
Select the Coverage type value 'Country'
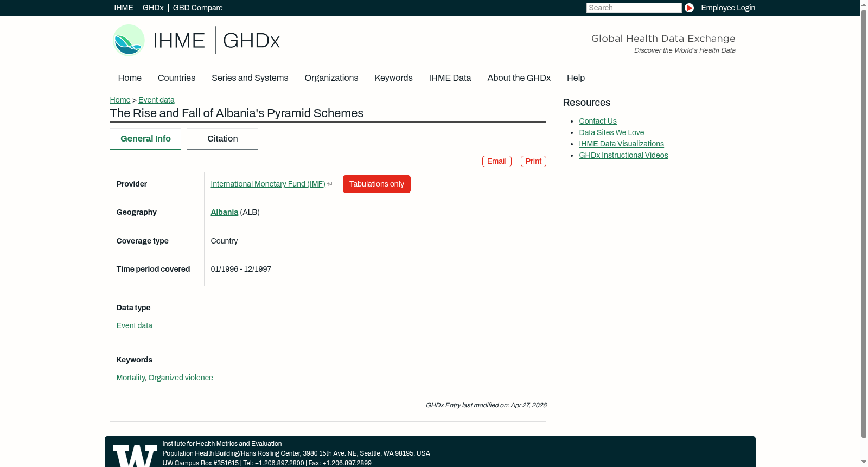224,241
